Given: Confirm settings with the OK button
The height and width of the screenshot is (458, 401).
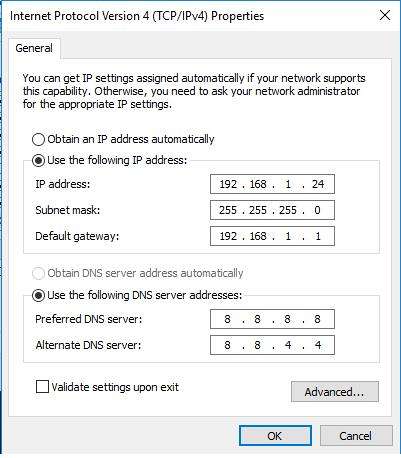Looking at the screenshot, I should 275,436.
